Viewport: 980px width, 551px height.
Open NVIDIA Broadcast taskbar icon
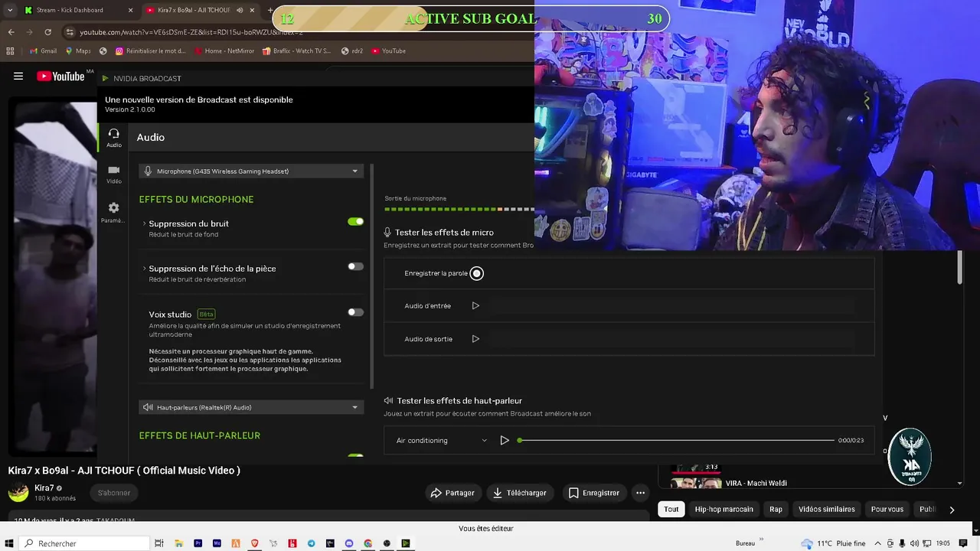coord(406,543)
